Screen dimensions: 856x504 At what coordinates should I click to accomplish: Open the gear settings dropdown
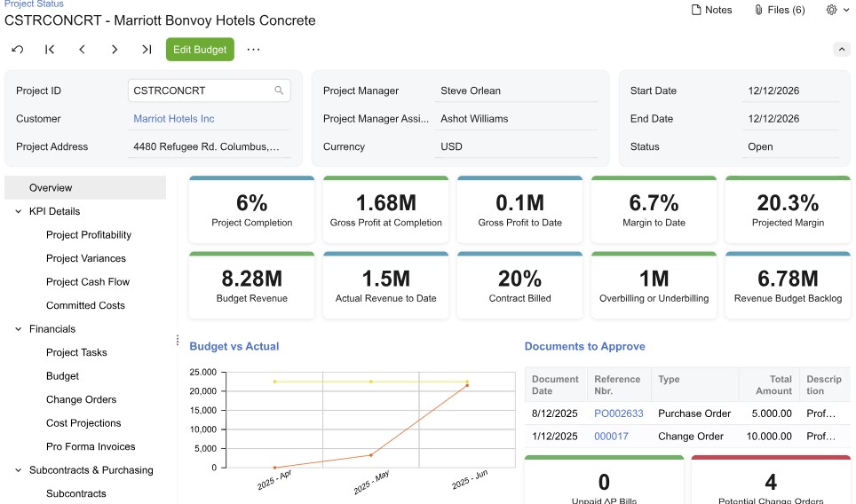point(836,10)
